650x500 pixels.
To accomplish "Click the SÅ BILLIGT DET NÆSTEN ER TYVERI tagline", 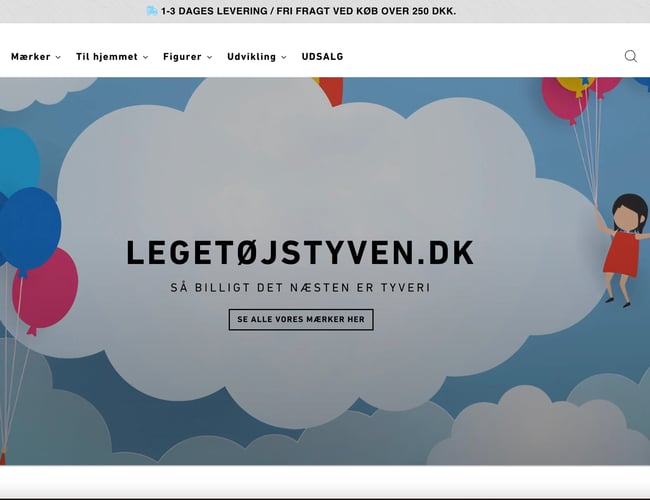I will (301, 287).
